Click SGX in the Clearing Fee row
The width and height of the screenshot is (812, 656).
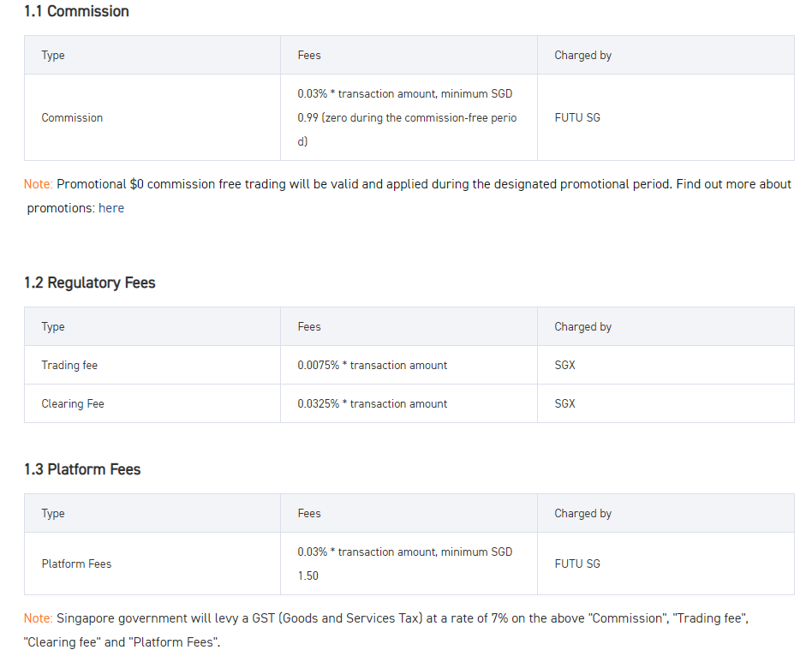pos(565,403)
